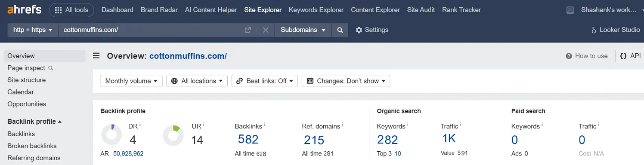644x165 pixels.
Task: Toggle the sidebar hamburger menu
Action: [x=96, y=56]
